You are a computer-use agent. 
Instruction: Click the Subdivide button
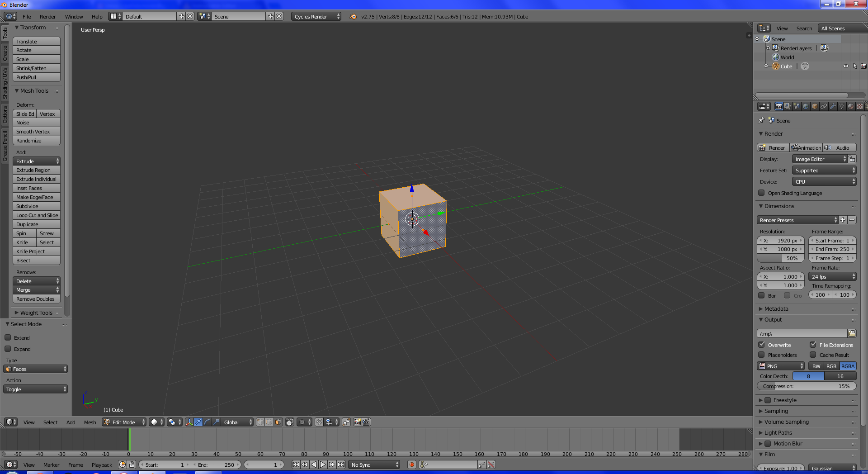click(x=37, y=206)
